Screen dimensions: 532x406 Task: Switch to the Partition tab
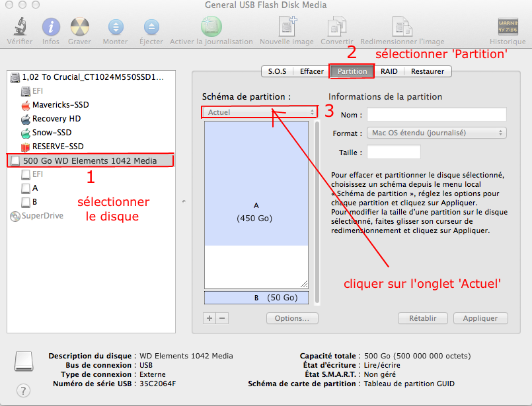[x=352, y=71]
